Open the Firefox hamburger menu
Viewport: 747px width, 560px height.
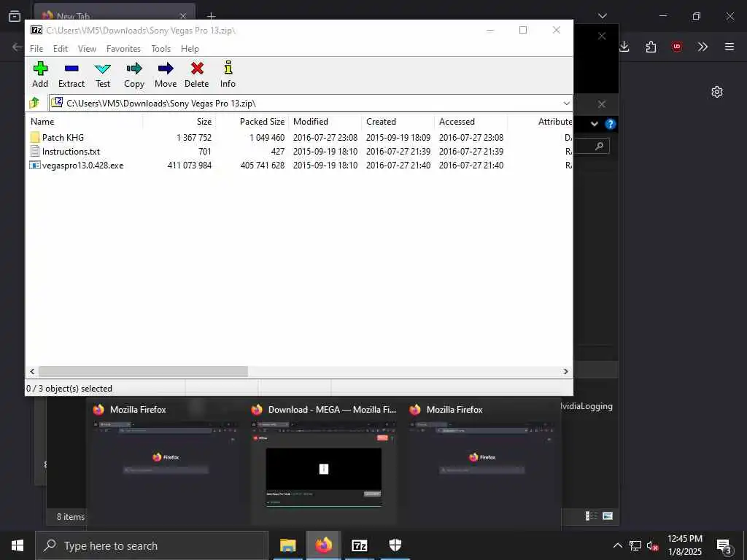pyautogui.click(x=729, y=46)
